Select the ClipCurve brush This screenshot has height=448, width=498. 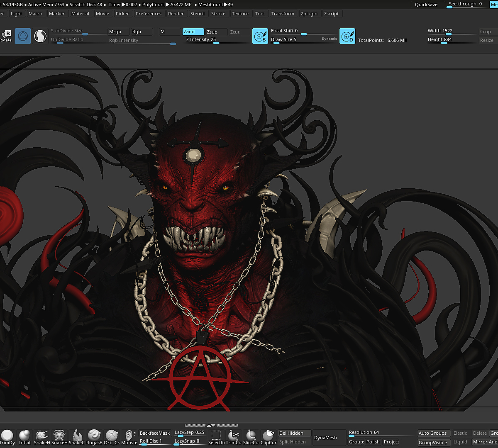click(x=269, y=437)
